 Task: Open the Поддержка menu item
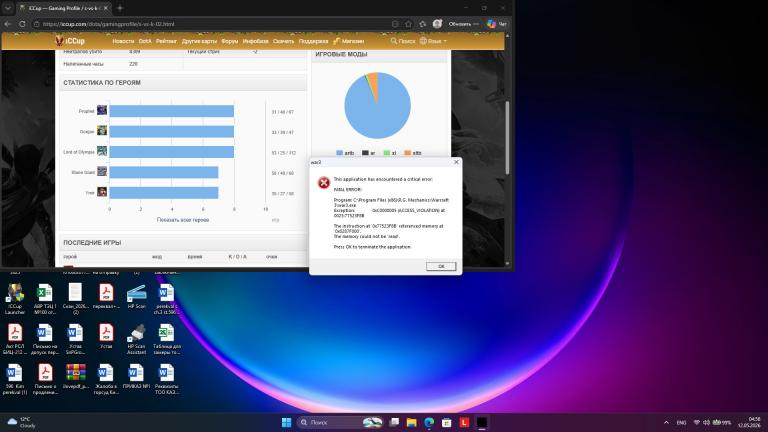[313, 41]
